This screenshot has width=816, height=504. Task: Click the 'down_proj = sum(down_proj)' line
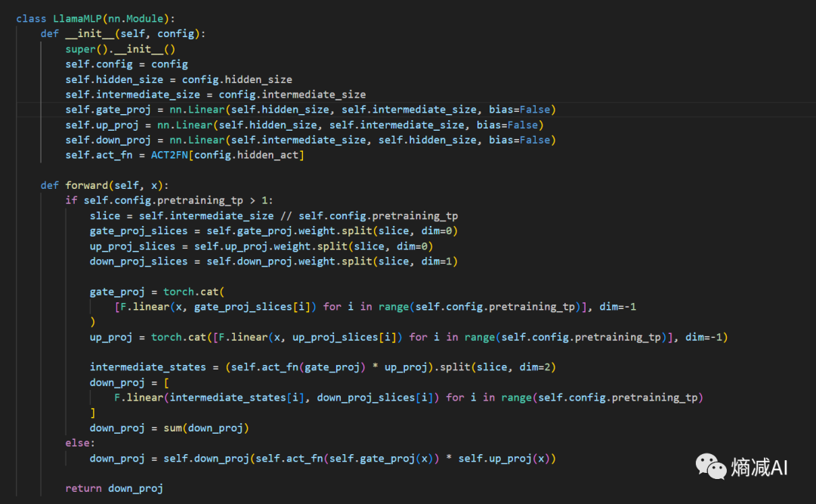[170, 428]
